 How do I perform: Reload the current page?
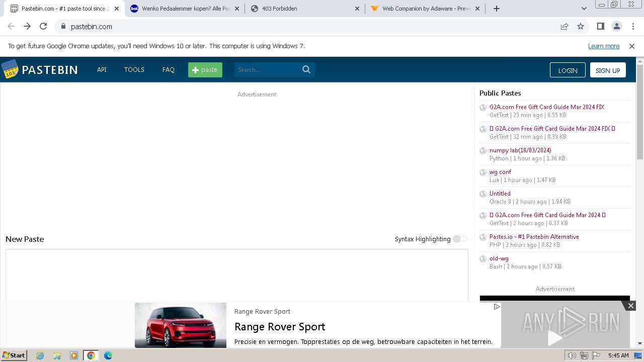point(43,26)
